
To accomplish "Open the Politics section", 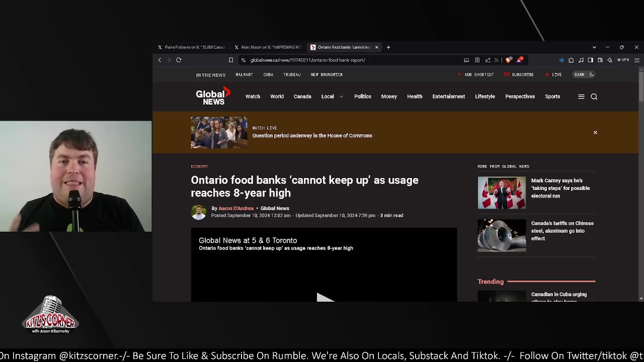I will click(363, 97).
